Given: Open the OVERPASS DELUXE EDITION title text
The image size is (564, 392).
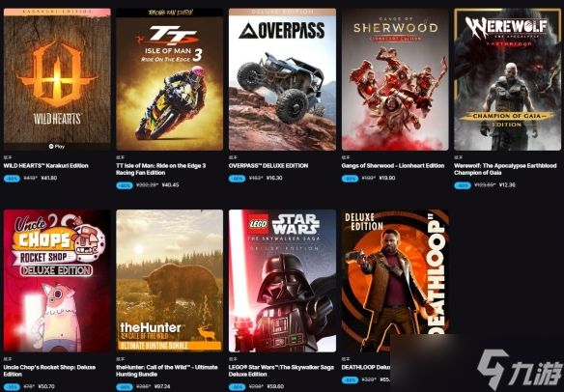Looking at the screenshot, I should click(x=268, y=166).
